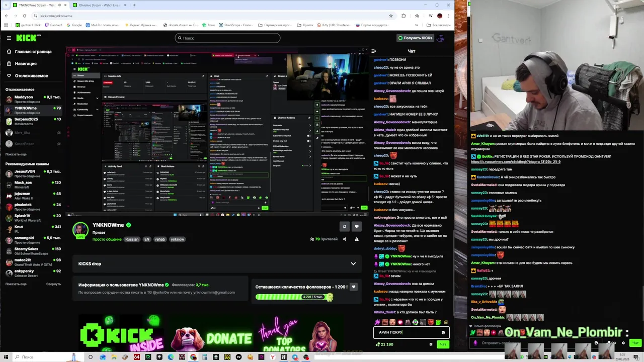Viewport: 644px width, 362px height.
Task: Open a new browser tab
Action: click(x=134, y=5)
